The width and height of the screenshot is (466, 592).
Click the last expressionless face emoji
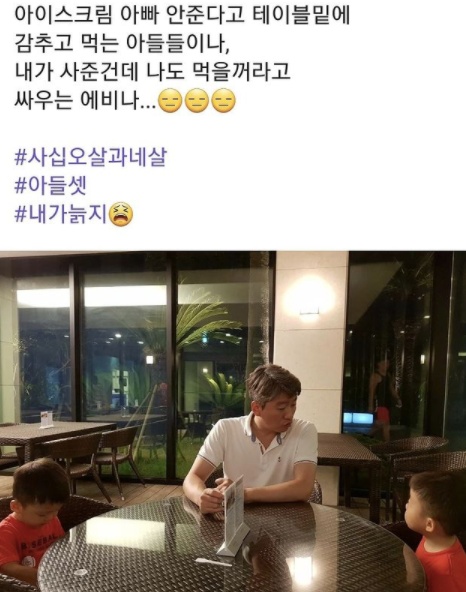coord(224,101)
